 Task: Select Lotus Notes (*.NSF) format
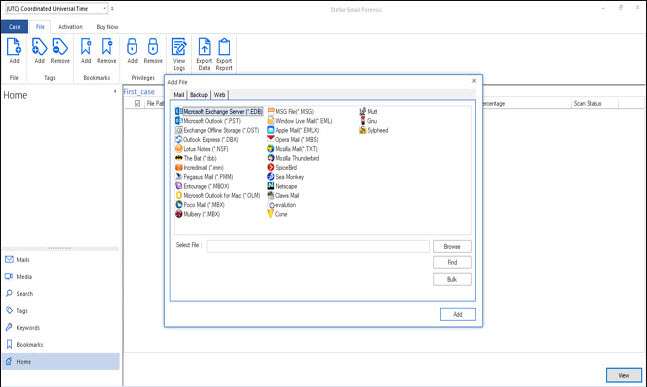pos(202,149)
